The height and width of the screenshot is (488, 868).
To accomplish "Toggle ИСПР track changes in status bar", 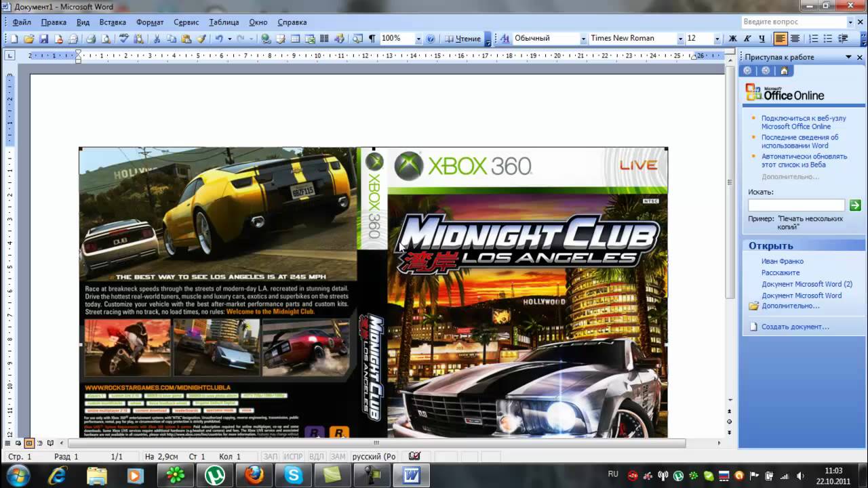I will pos(293,457).
